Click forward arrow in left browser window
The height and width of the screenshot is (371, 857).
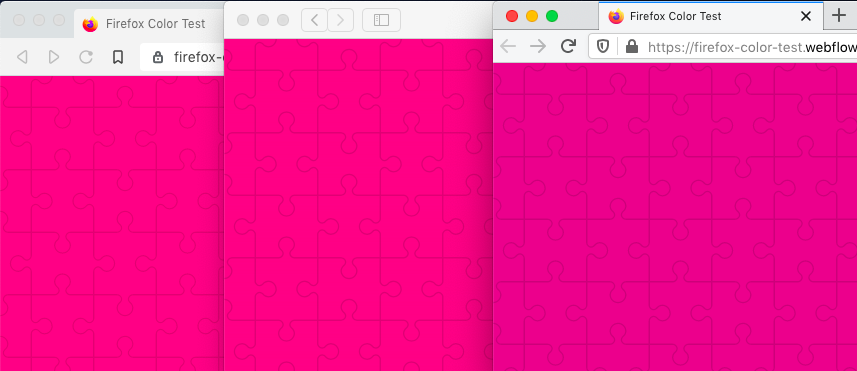click(x=54, y=57)
